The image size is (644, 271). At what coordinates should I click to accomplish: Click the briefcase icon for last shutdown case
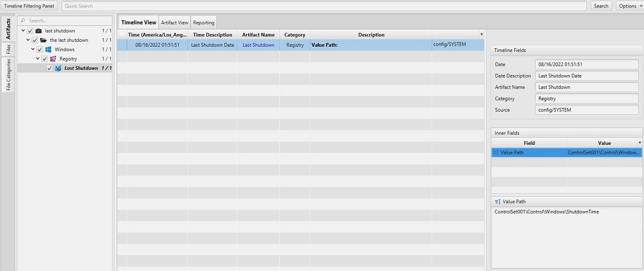pyautogui.click(x=39, y=31)
